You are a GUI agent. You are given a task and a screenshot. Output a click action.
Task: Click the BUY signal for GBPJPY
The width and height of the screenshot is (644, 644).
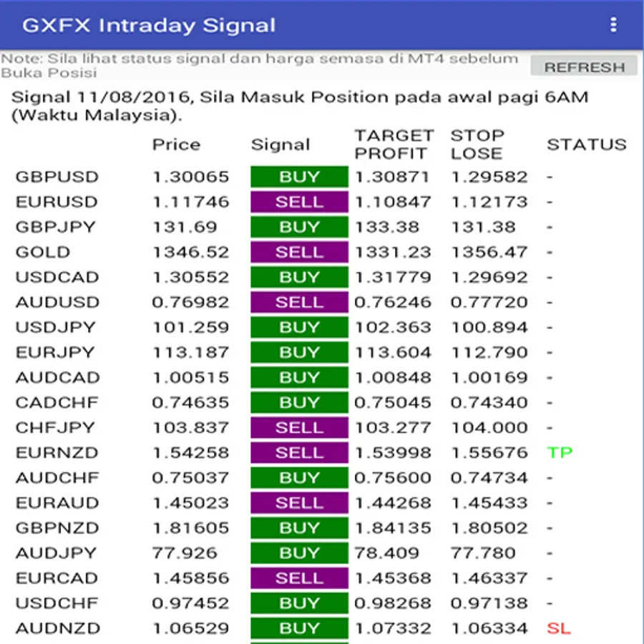299,227
